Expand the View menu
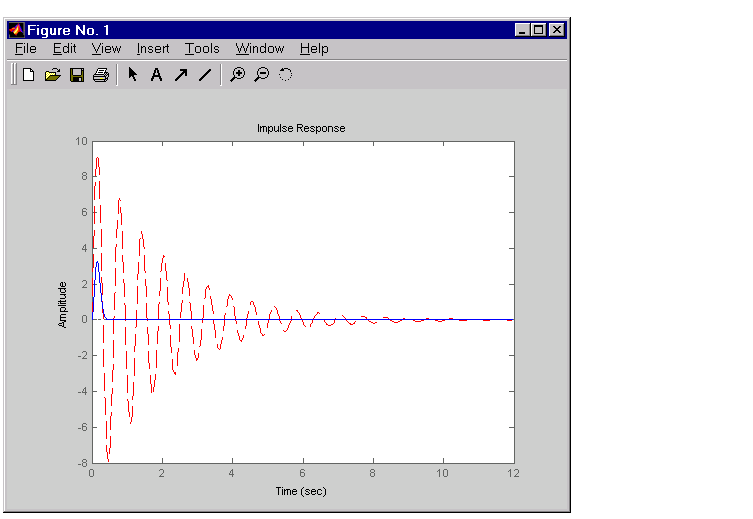This screenshot has height=519, width=753. [x=106, y=48]
